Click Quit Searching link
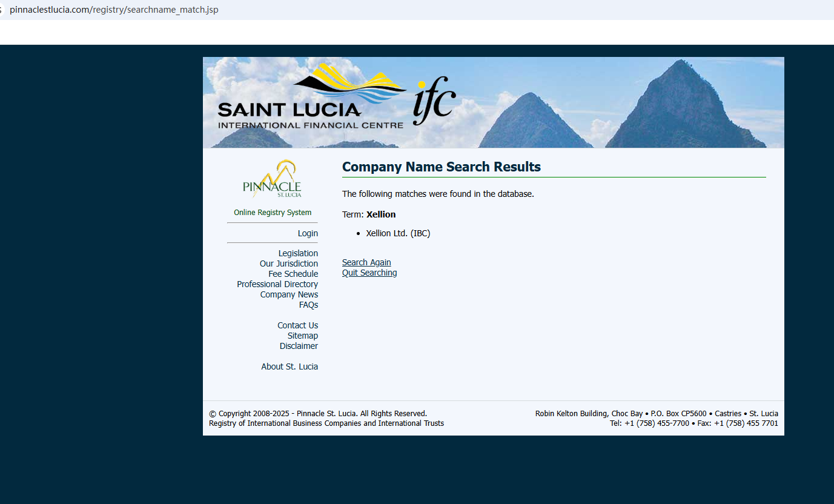 [369, 273]
